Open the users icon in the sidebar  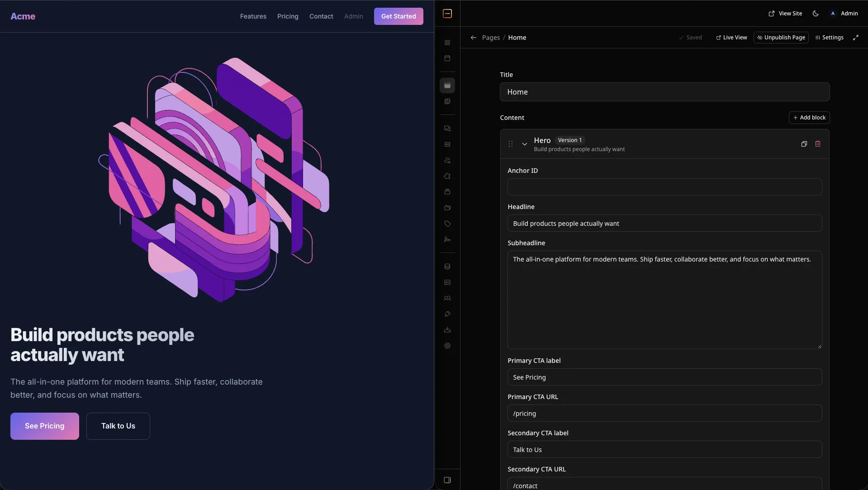point(447,298)
